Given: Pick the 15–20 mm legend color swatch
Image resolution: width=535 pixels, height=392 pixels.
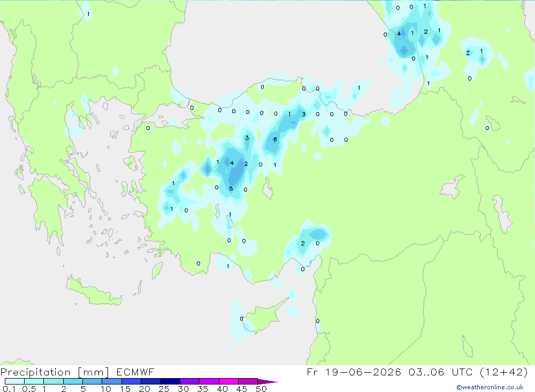Looking at the screenshot, I should coord(132,381).
